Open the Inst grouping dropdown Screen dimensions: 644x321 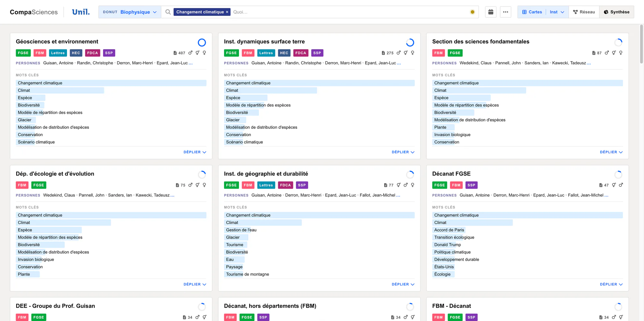(x=557, y=12)
